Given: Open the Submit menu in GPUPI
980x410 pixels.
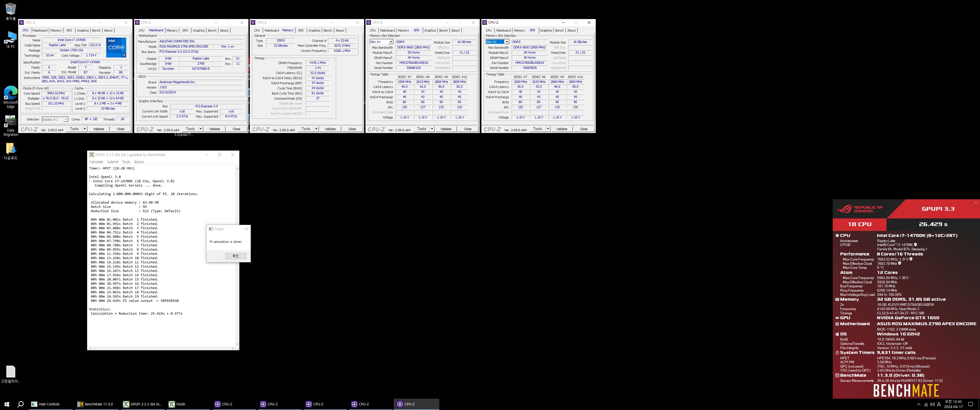Looking at the screenshot, I should point(113,162).
